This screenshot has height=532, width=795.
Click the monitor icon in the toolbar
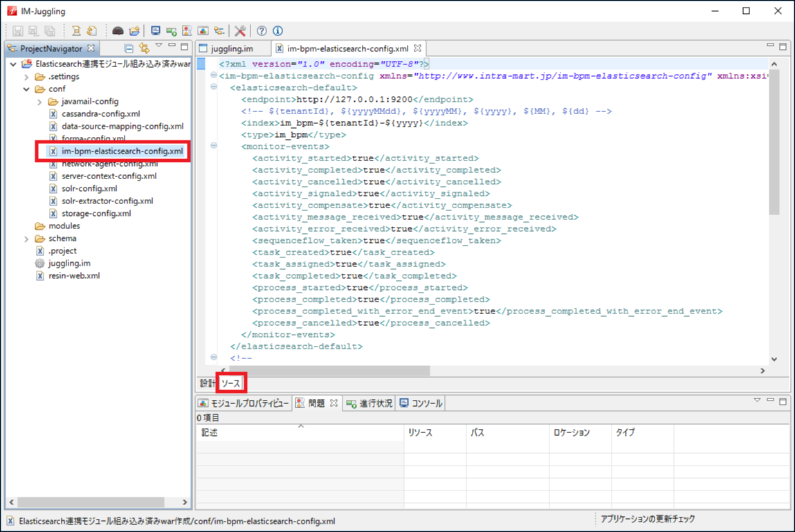coord(155,31)
